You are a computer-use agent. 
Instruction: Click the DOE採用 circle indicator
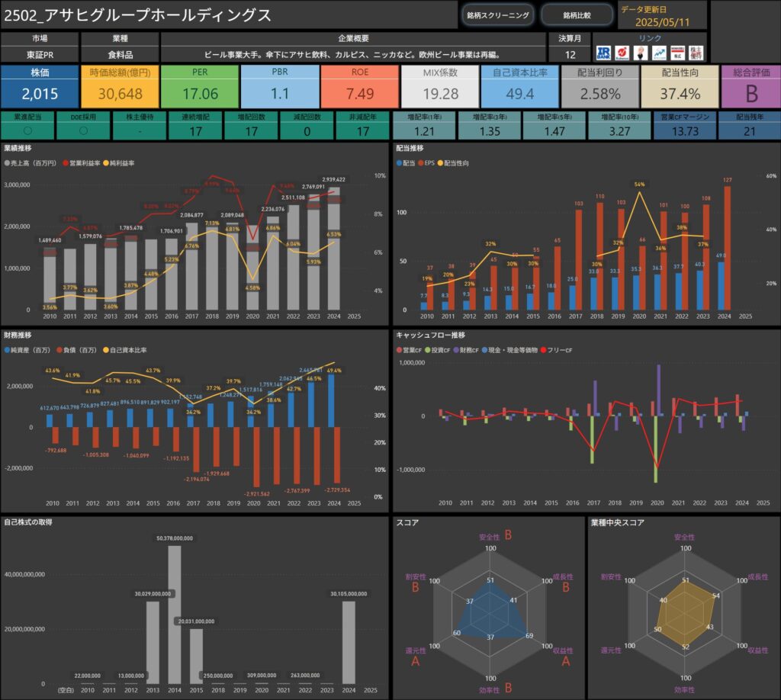[84, 131]
